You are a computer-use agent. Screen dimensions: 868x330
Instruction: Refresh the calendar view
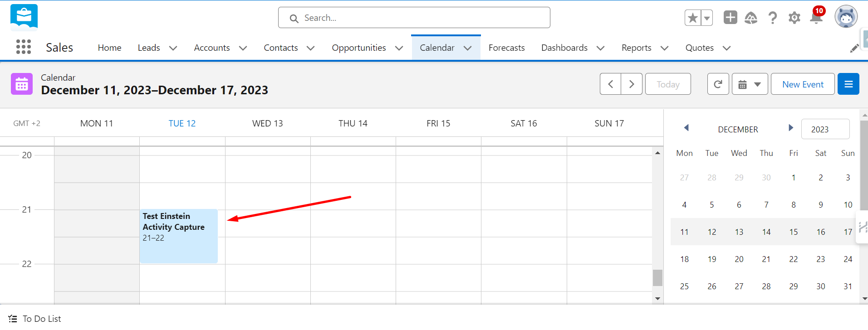point(718,84)
